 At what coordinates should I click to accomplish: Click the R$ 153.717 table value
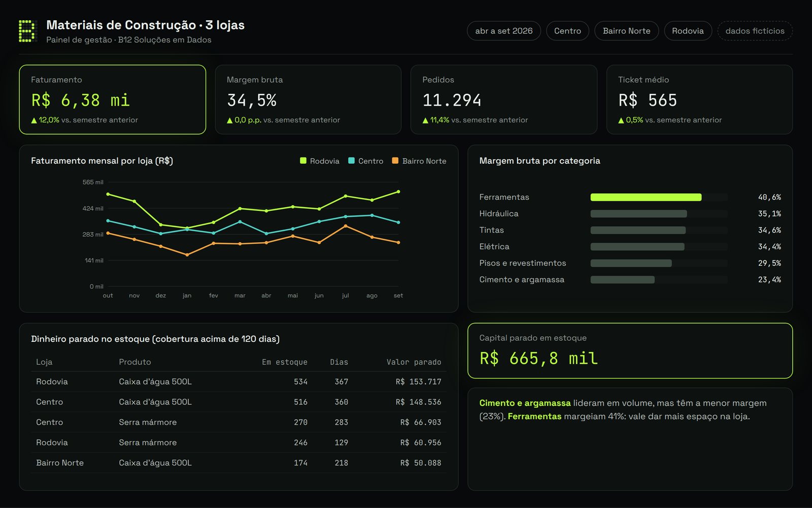(x=418, y=382)
